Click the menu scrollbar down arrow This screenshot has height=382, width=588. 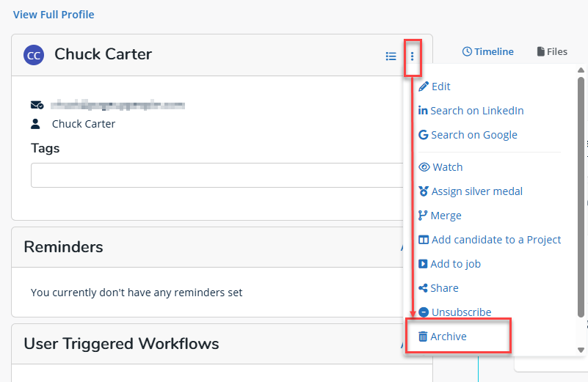[x=581, y=350]
